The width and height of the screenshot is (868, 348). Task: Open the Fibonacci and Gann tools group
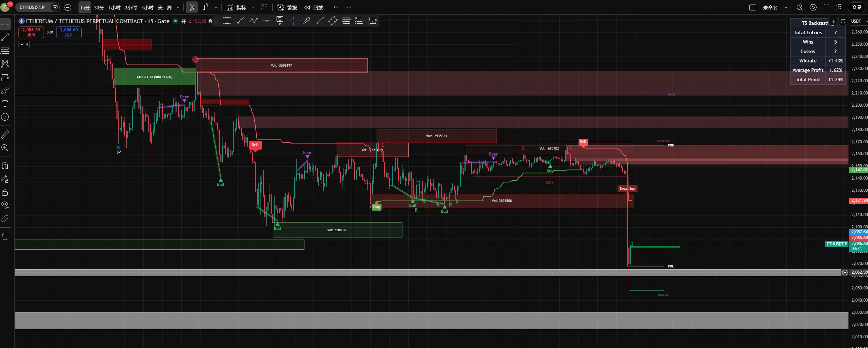click(x=5, y=51)
